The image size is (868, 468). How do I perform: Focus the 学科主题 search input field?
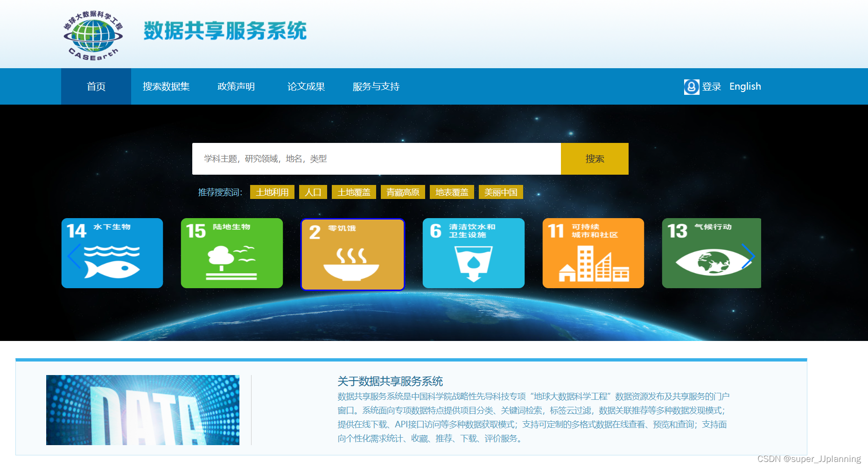point(377,159)
